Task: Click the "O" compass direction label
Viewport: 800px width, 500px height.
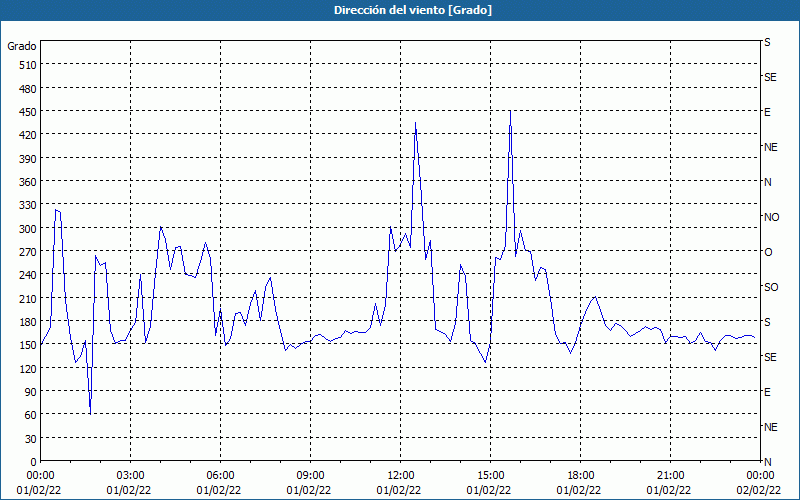Action: [x=768, y=252]
